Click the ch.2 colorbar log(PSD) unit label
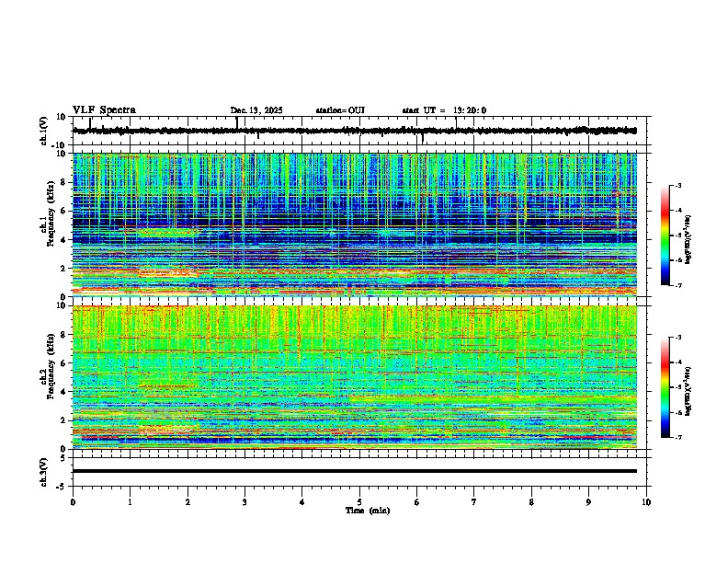This screenshot has width=728, height=563. (688, 391)
